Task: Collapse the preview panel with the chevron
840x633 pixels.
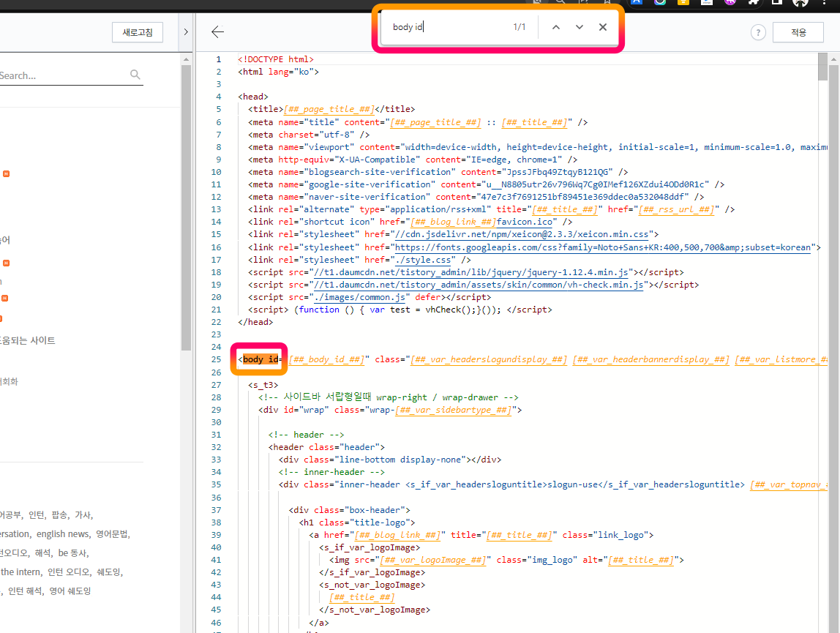Action: pos(185,32)
